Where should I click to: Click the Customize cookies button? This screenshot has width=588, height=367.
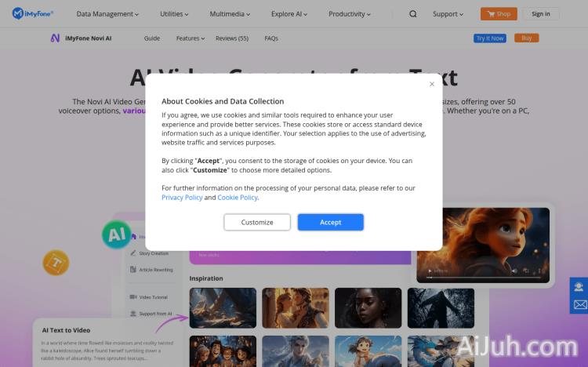257,222
